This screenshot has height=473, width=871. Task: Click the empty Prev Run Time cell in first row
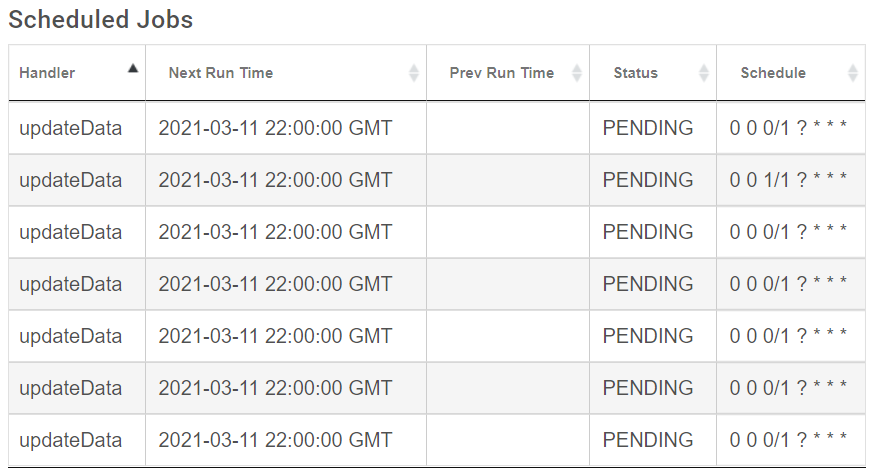coord(508,128)
